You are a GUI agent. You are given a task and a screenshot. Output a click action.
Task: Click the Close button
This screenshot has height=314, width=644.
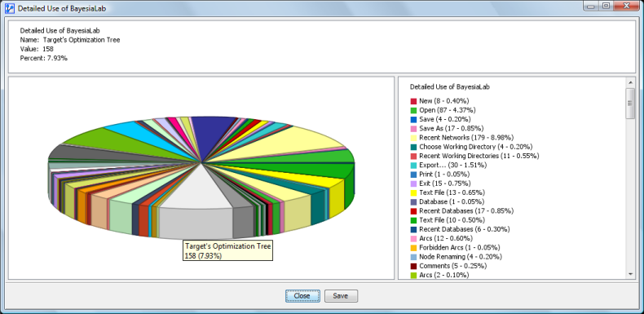(302, 296)
